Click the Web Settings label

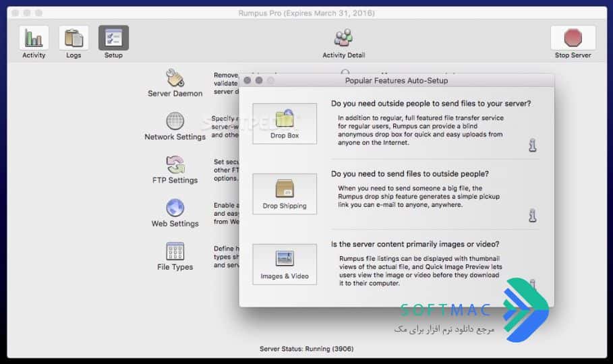pyautogui.click(x=175, y=224)
